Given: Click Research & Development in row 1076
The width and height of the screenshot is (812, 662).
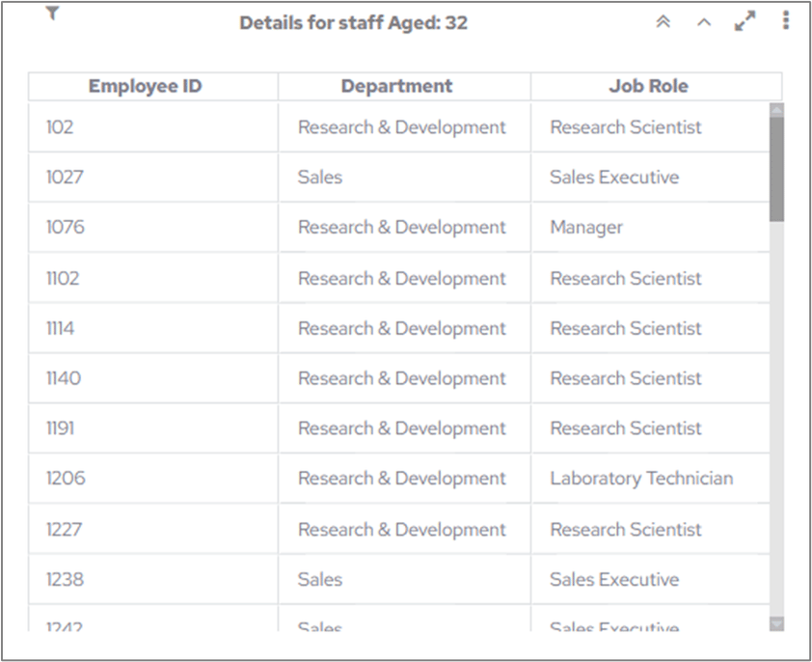Looking at the screenshot, I should tap(402, 227).
